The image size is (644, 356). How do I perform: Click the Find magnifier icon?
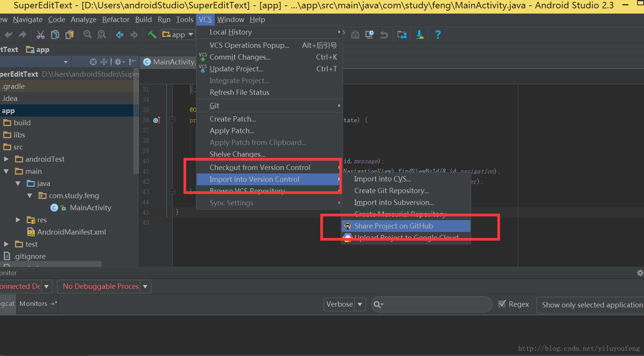(x=87, y=35)
